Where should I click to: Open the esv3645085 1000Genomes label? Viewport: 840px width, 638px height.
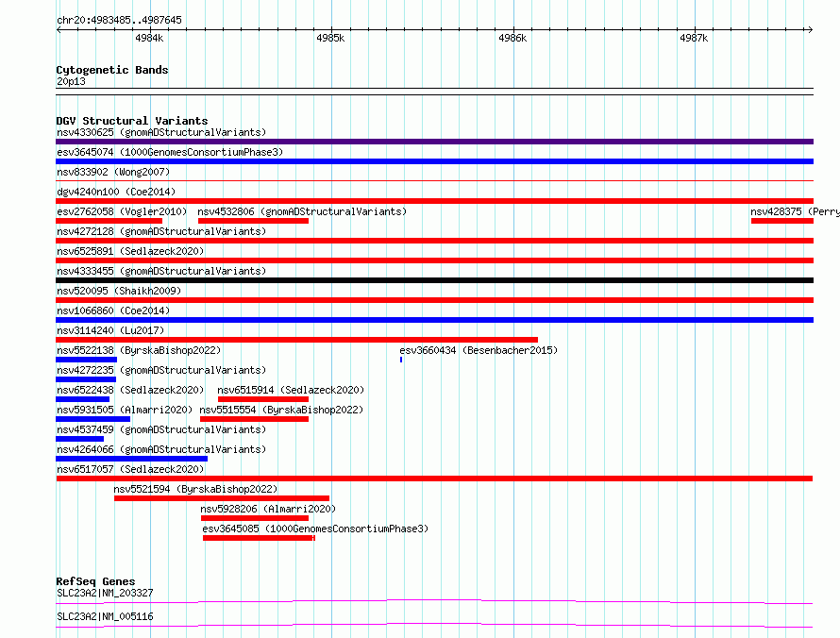[315, 529]
